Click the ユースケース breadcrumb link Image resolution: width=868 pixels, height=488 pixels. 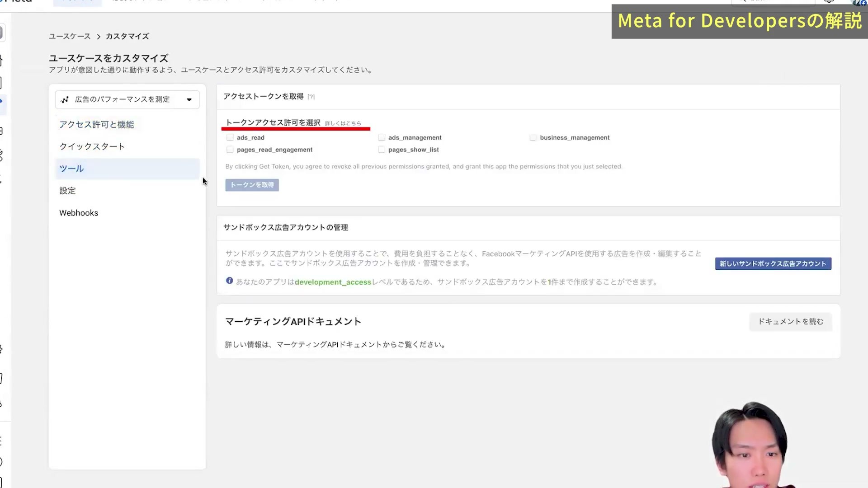point(70,36)
